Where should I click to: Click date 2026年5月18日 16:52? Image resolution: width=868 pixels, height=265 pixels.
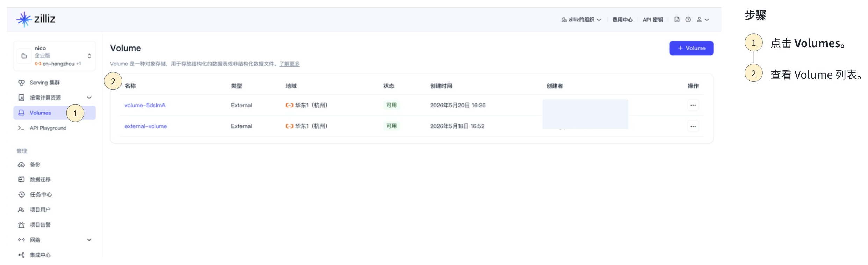point(457,126)
